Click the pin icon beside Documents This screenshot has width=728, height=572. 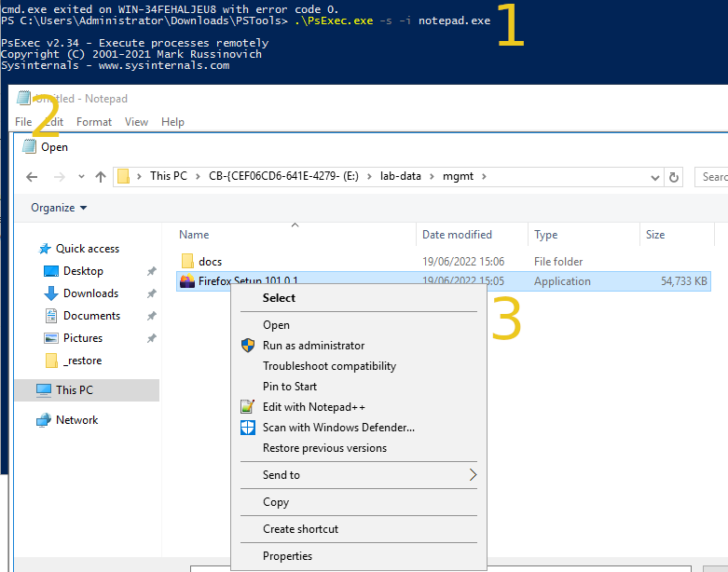tap(151, 316)
